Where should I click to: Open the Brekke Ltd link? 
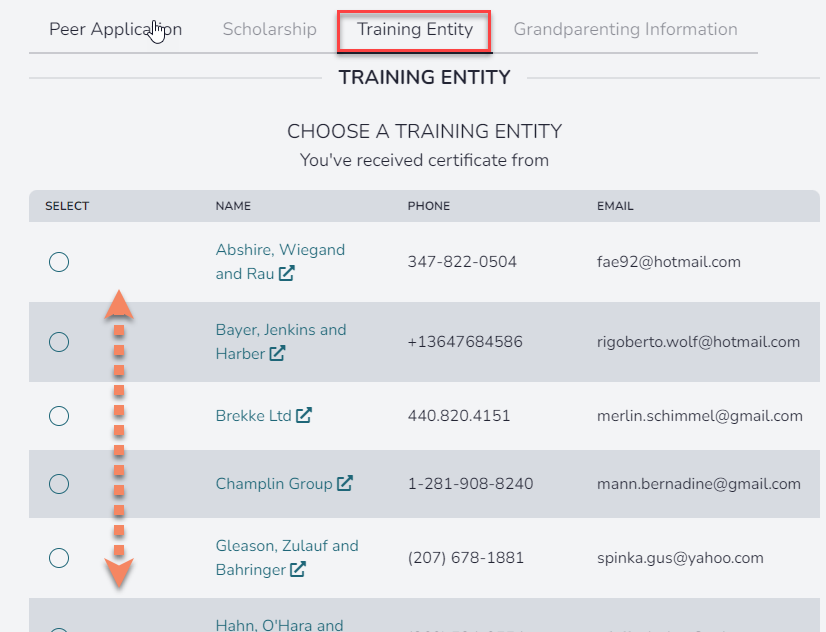click(263, 416)
